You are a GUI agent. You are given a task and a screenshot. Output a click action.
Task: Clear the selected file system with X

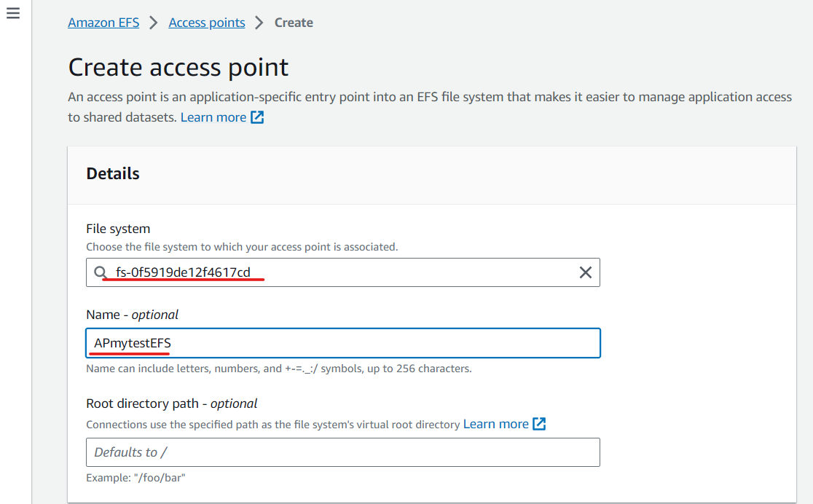point(586,272)
